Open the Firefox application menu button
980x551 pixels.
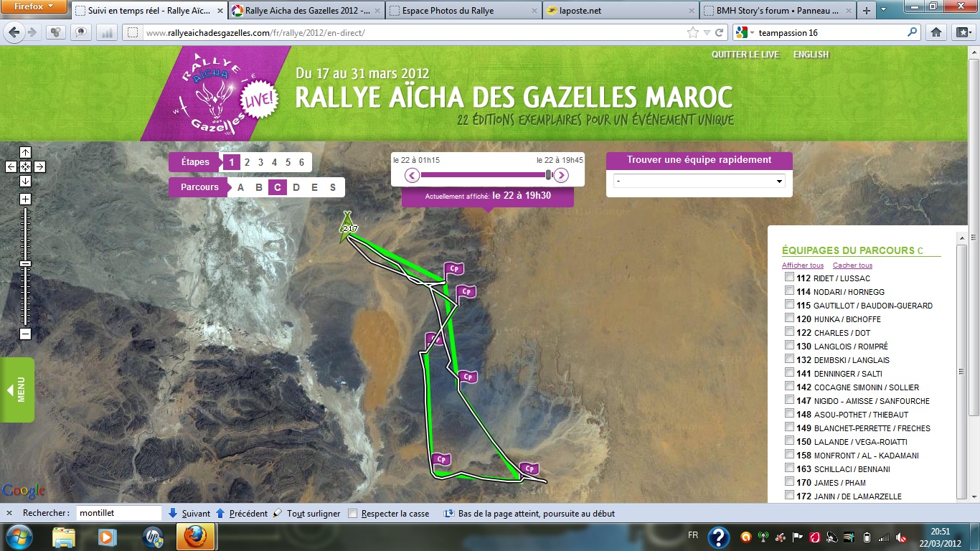(34, 9)
